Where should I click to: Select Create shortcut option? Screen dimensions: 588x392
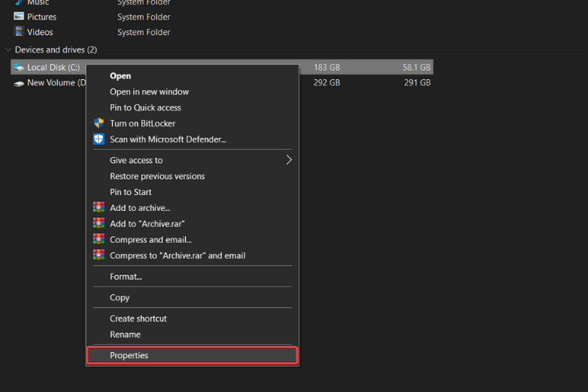tap(138, 319)
